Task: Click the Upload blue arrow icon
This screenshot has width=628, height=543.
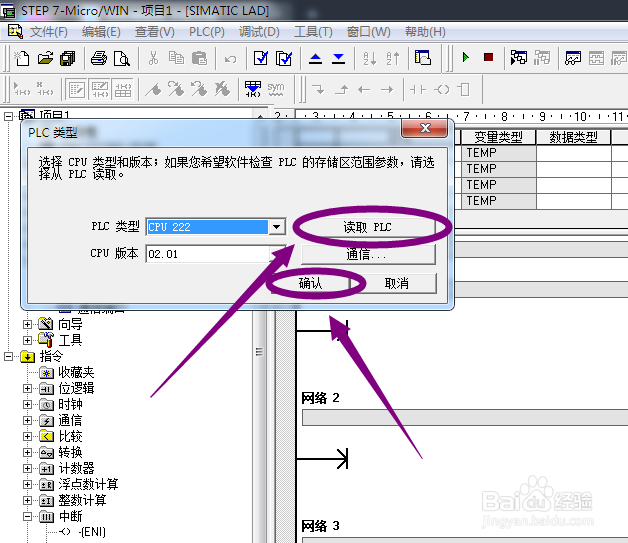Action: (316, 58)
